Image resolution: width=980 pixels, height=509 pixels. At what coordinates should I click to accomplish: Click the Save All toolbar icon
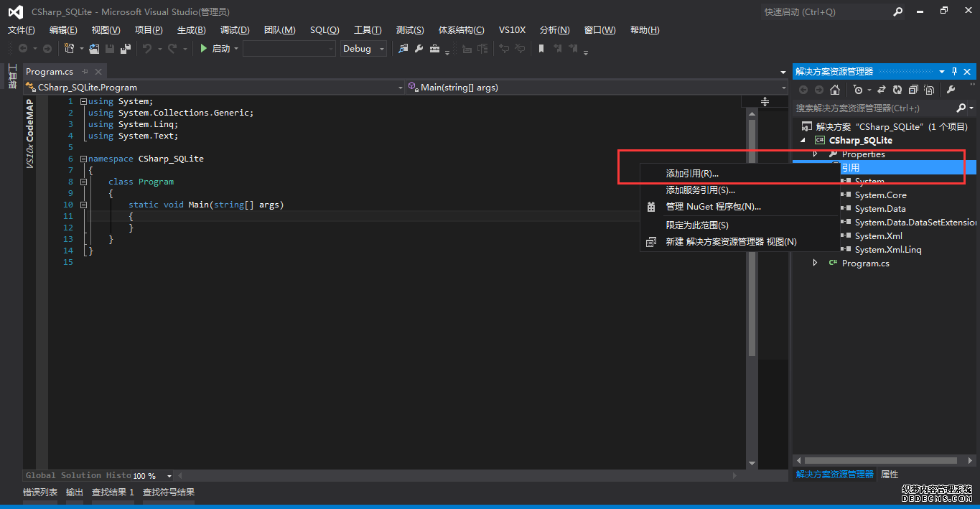[x=126, y=49]
